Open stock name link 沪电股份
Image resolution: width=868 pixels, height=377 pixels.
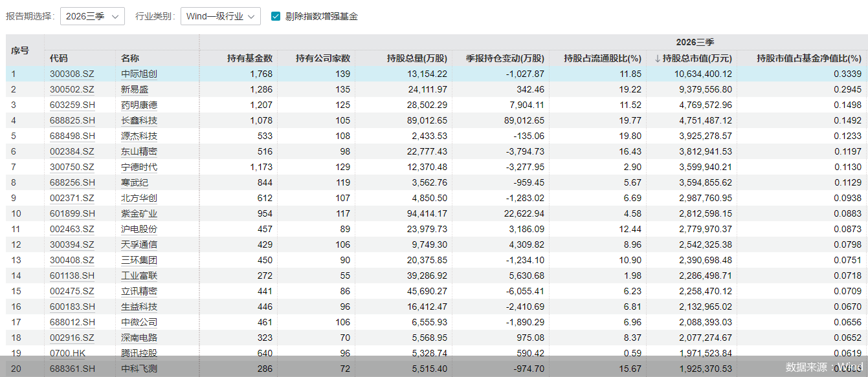pyautogui.click(x=139, y=229)
